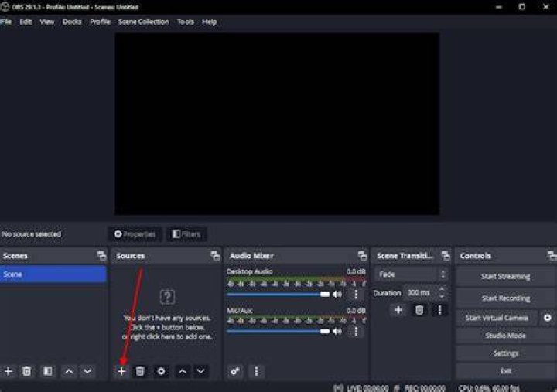
Task: Open the Edit menu
Action: coord(26,22)
